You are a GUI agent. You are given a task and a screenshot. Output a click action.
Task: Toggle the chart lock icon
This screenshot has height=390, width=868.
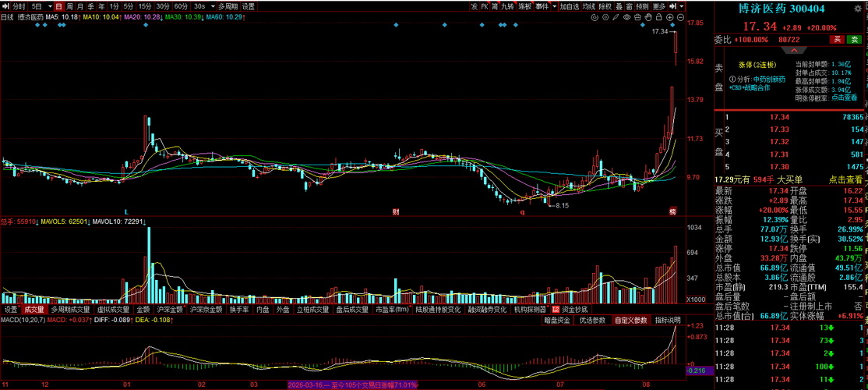[x=658, y=17]
